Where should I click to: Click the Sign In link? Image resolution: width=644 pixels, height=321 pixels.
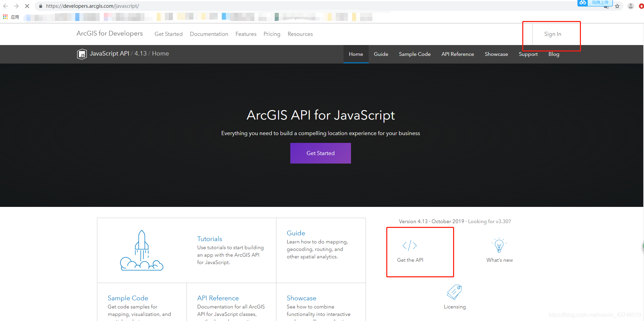coord(552,34)
